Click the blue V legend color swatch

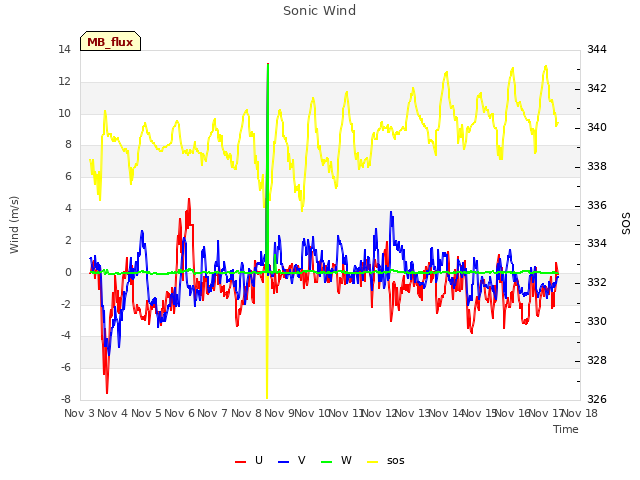283,462
